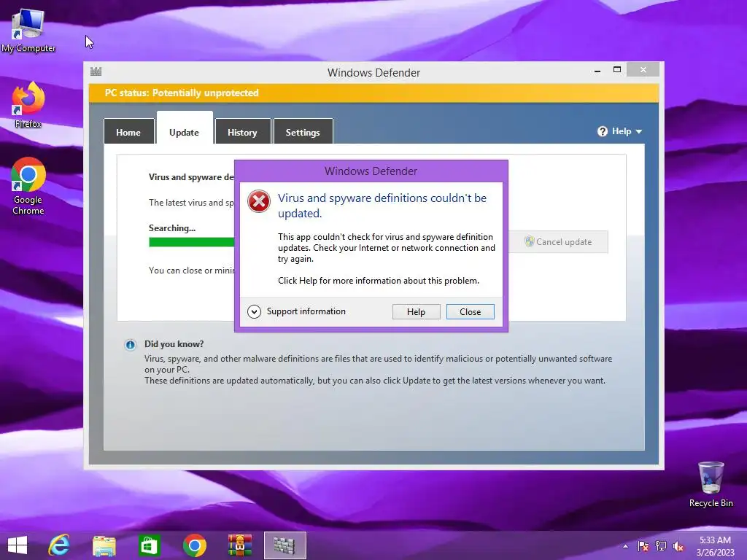Image resolution: width=747 pixels, height=560 pixels.
Task: Go to the Settings tab
Action: coord(303,131)
